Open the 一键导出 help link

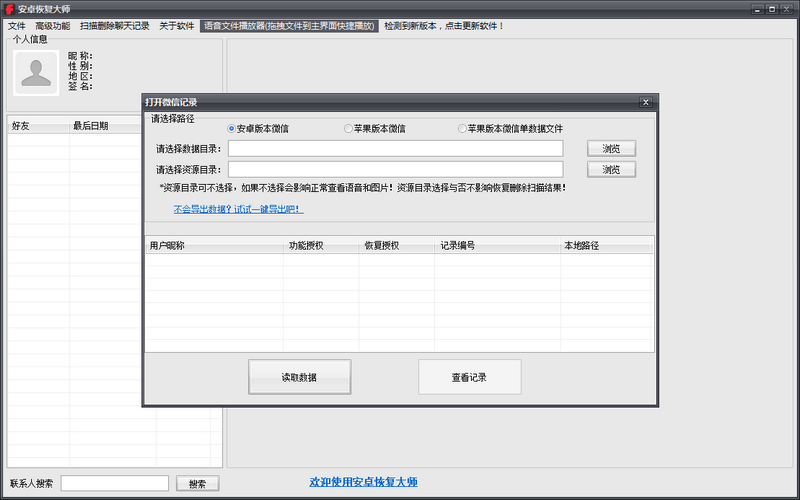[x=238, y=210]
